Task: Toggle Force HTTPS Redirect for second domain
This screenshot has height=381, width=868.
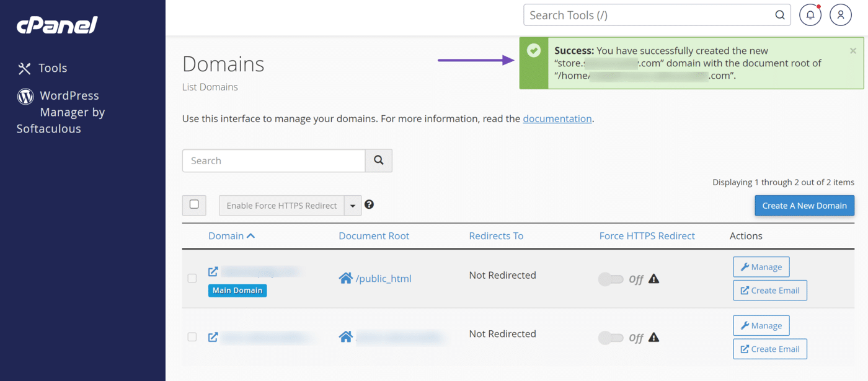Action: [611, 338]
